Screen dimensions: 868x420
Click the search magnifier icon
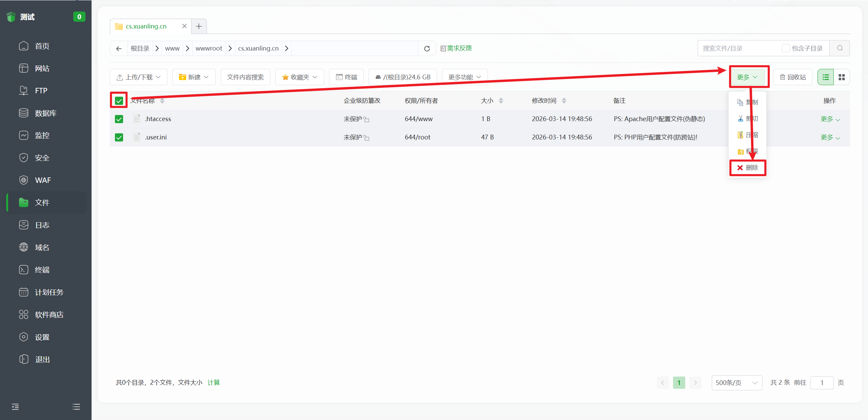(840, 48)
